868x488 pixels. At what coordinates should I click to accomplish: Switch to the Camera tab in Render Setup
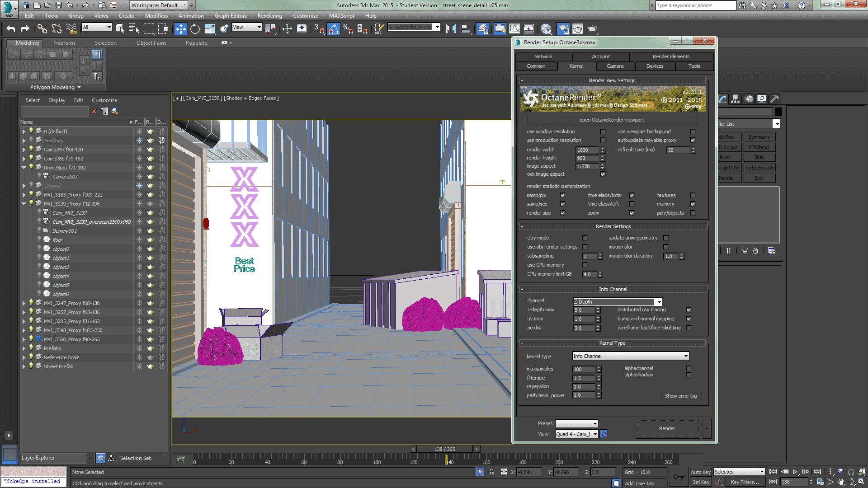(615, 66)
